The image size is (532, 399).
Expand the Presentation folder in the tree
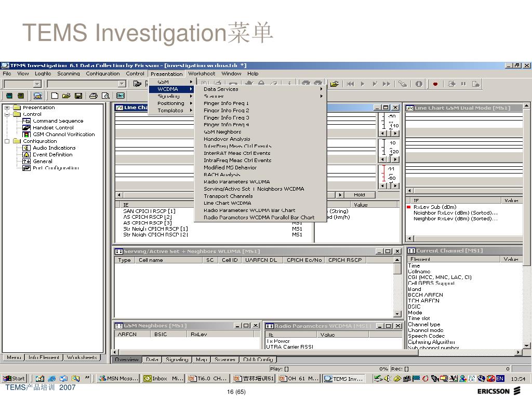pos(7,108)
